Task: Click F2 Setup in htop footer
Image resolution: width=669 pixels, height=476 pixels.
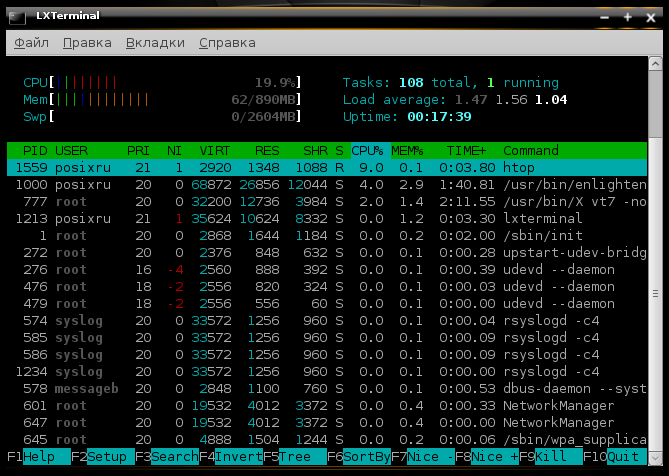Action: (x=103, y=457)
